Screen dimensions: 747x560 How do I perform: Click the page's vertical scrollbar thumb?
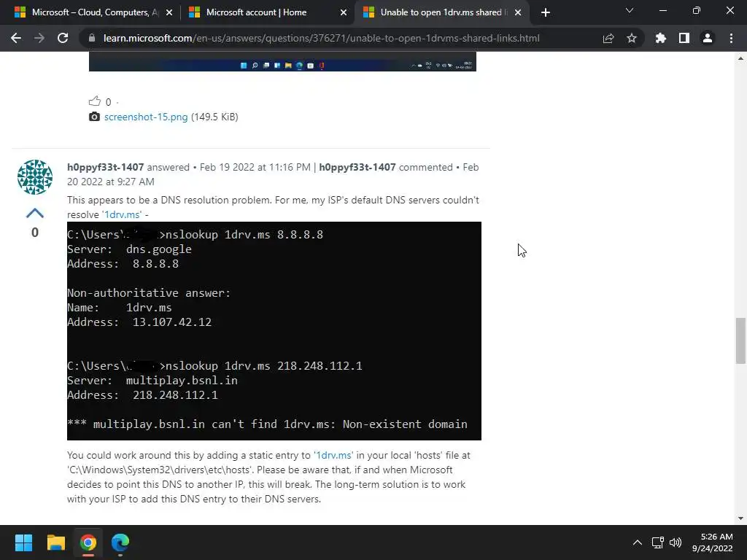click(740, 341)
